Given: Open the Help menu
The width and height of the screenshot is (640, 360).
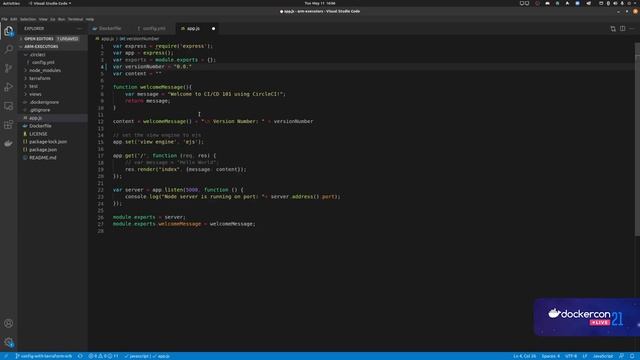Looking at the screenshot, I should (x=90, y=19).
